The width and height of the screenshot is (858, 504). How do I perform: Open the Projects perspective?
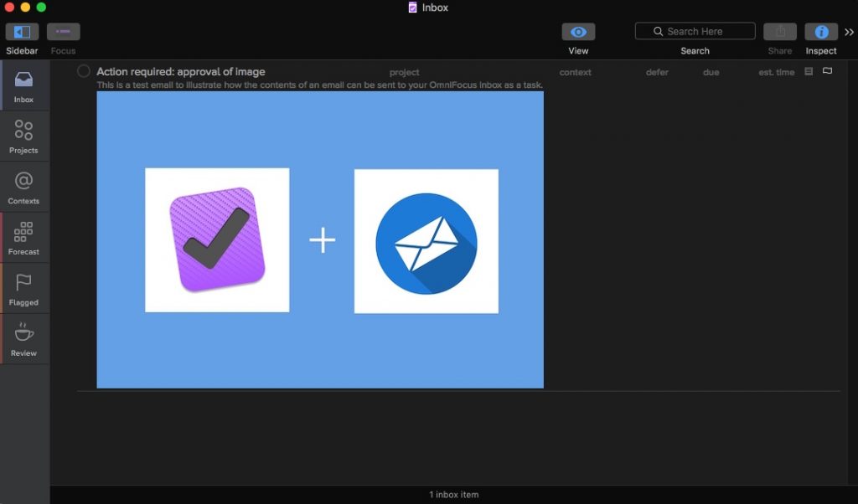24,135
